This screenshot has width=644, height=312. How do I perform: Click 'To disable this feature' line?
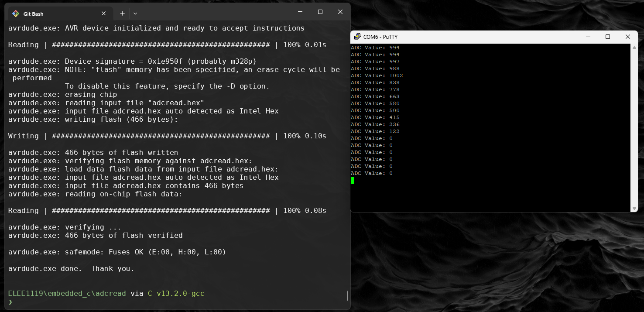click(167, 86)
